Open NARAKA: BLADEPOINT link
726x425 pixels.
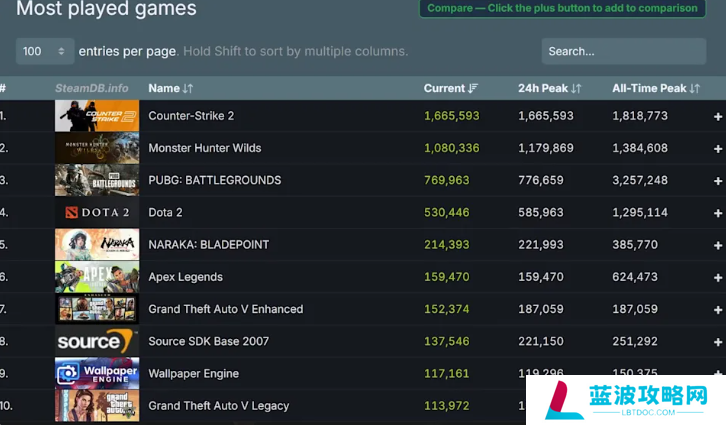(208, 244)
